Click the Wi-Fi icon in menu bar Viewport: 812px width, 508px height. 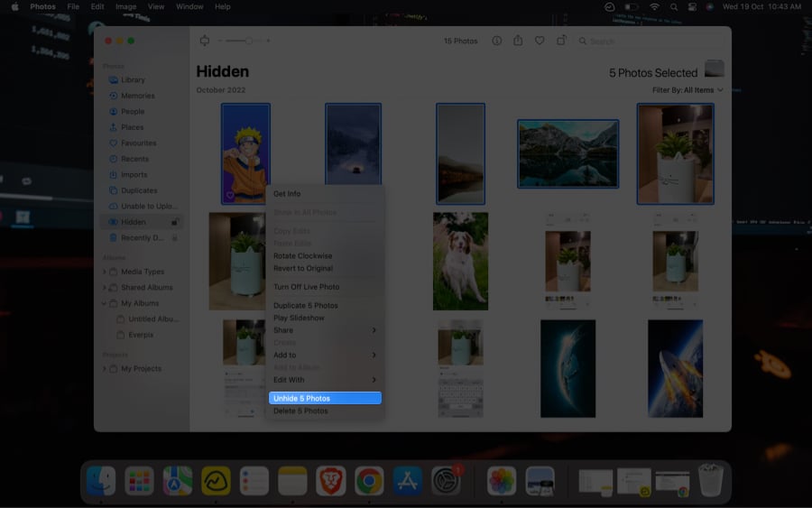point(655,6)
